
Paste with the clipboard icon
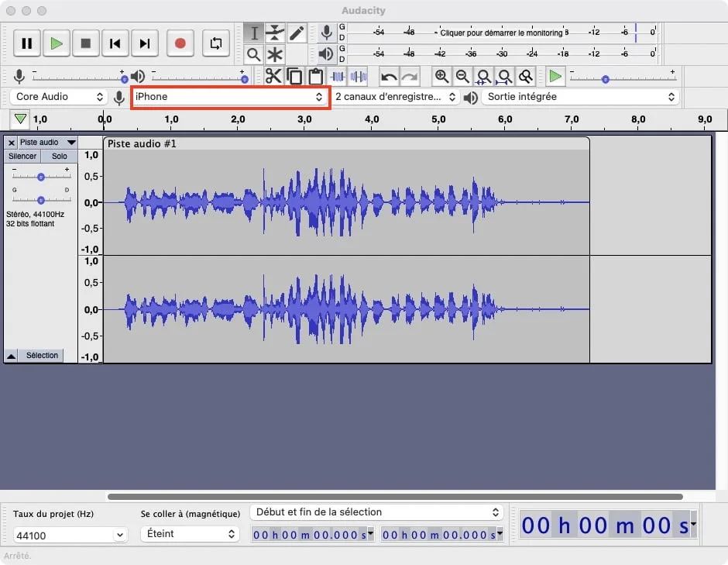pyautogui.click(x=316, y=76)
